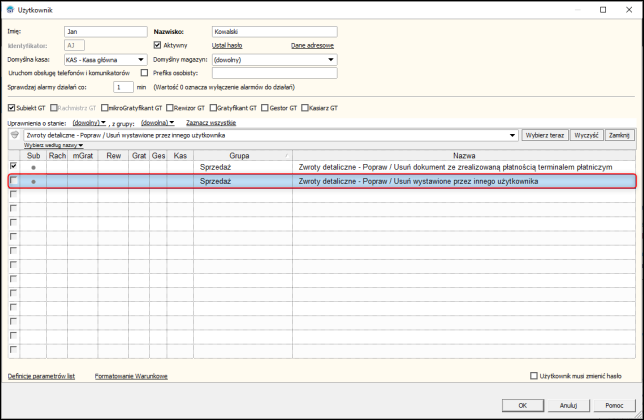The height and width of the screenshot is (420, 644).
Task: Check the Rewizor GT checkbox
Action: [170, 108]
